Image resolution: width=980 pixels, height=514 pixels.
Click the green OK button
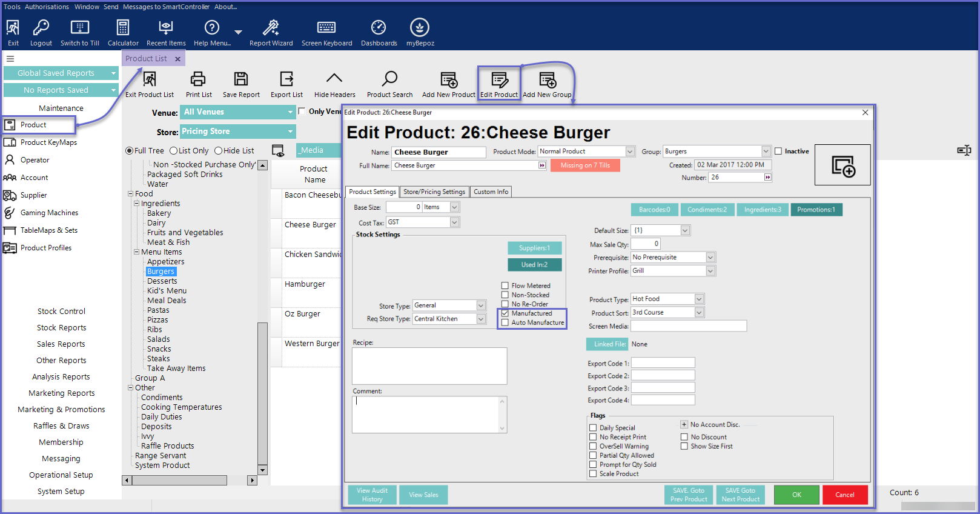coord(796,495)
